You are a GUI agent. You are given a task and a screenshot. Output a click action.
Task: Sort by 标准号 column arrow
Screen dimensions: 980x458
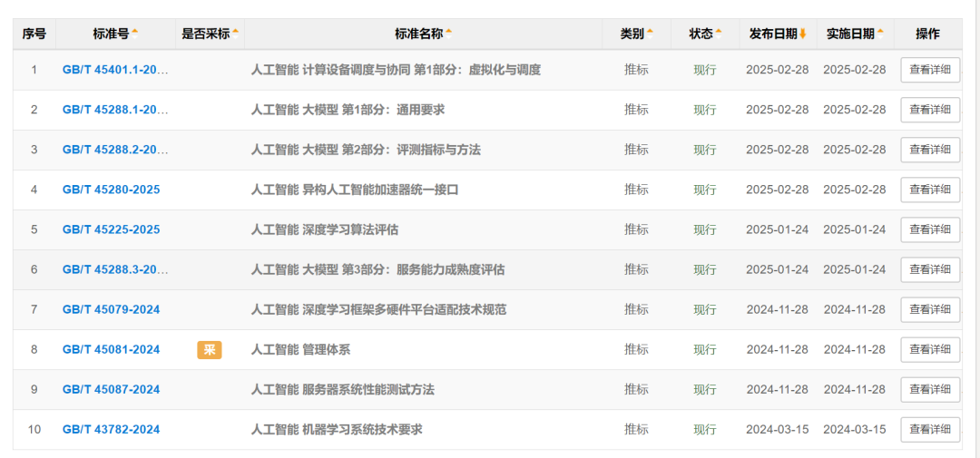point(135,34)
